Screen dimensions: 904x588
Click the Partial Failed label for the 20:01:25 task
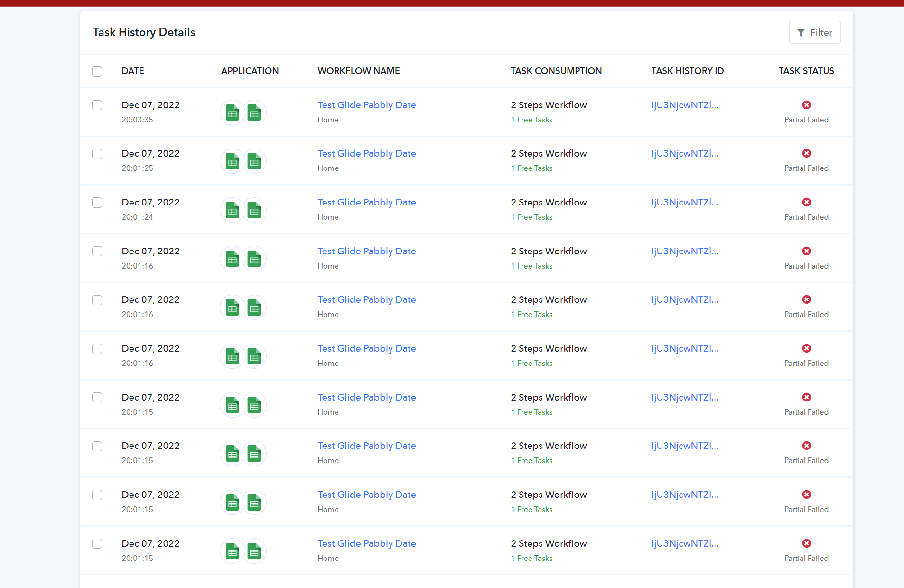point(806,168)
